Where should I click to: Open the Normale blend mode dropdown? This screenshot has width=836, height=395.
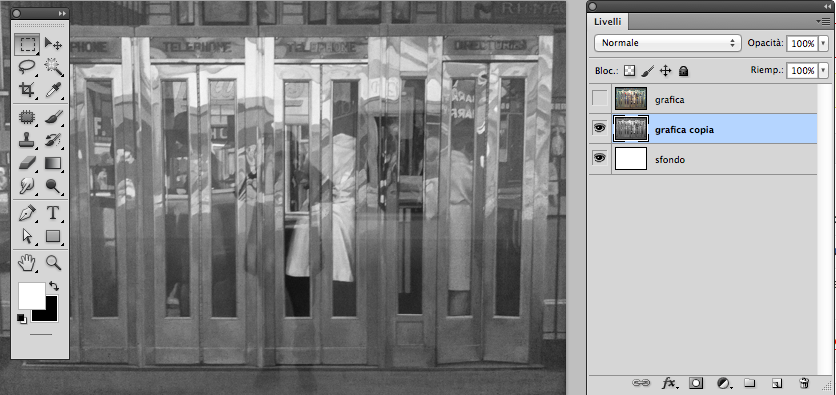point(668,43)
